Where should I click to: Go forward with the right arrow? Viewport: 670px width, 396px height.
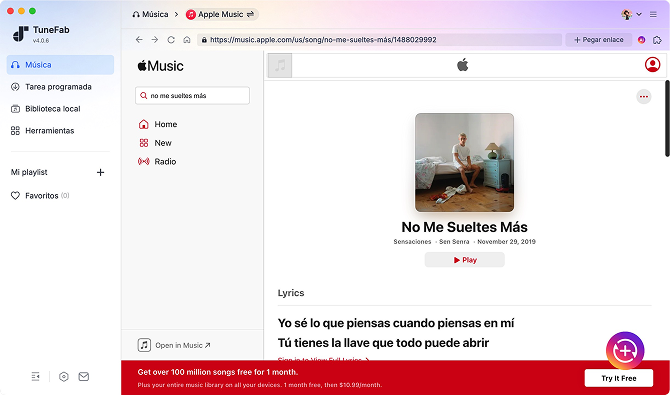(155, 40)
